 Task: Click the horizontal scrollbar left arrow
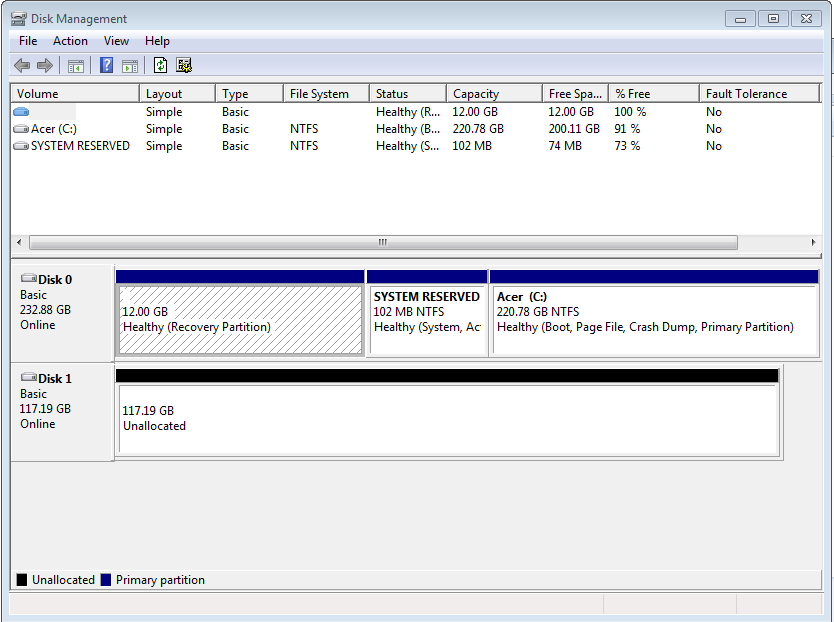coord(19,243)
